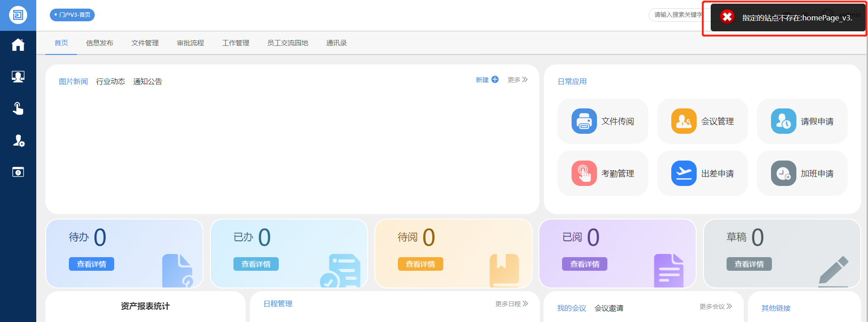This screenshot has width=868, height=322.
Task: Expand 更多会议 in the meeting panel
Action: click(x=716, y=306)
